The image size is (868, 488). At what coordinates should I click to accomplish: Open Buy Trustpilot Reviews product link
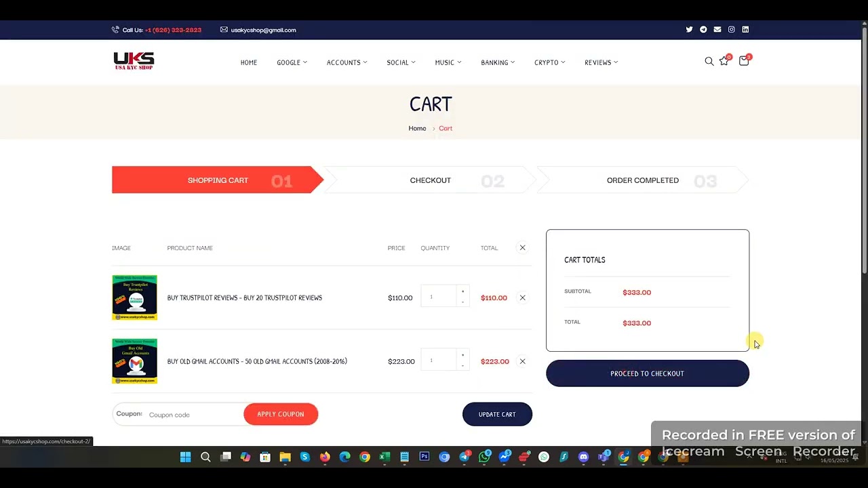[x=245, y=298]
